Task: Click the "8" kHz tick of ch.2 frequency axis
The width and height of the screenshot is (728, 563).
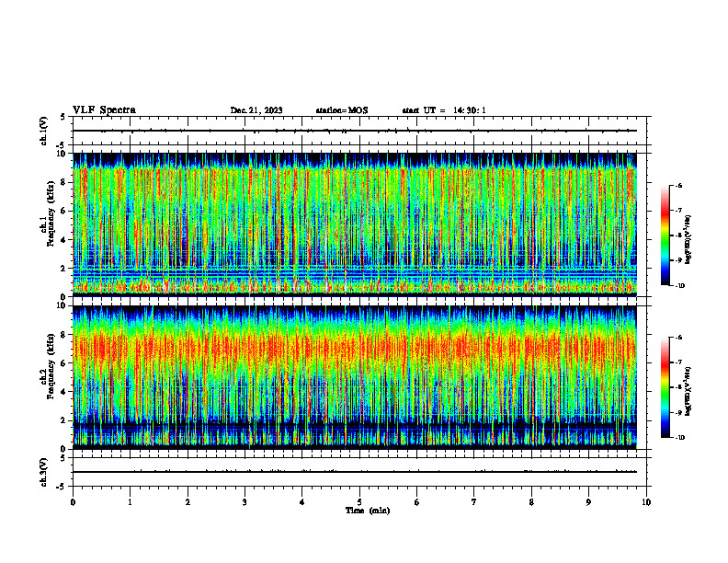Action: (64, 335)
